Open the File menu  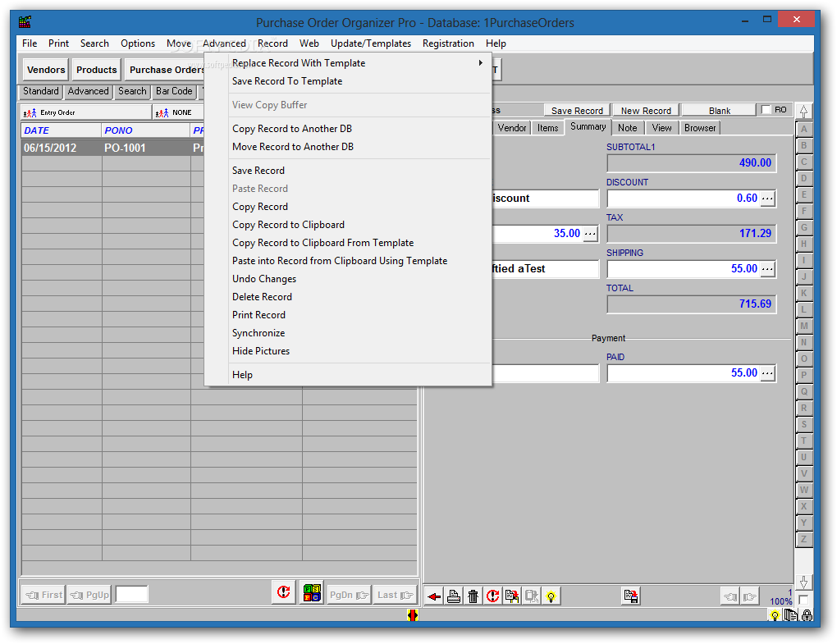[x=30, y=43]
